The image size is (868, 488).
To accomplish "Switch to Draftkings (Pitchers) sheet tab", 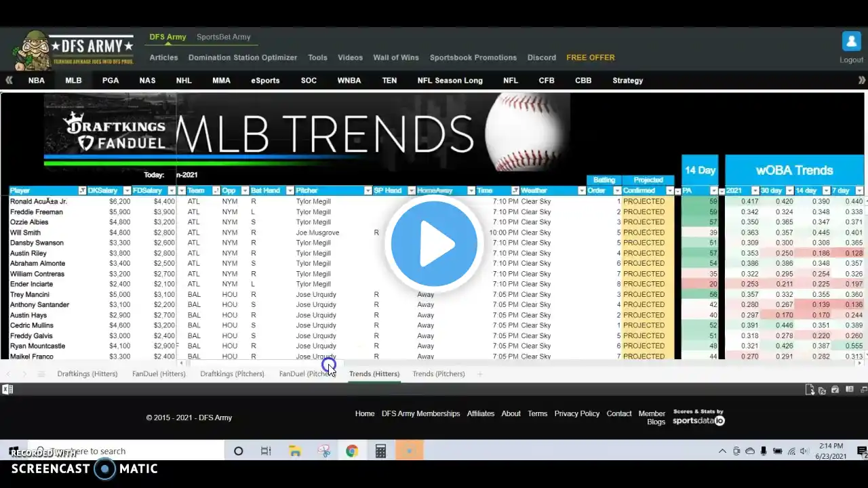I will [x=232, y=374].
